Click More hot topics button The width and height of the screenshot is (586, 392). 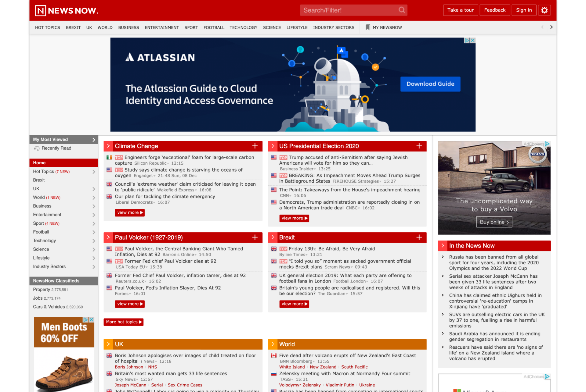[124, 322]
